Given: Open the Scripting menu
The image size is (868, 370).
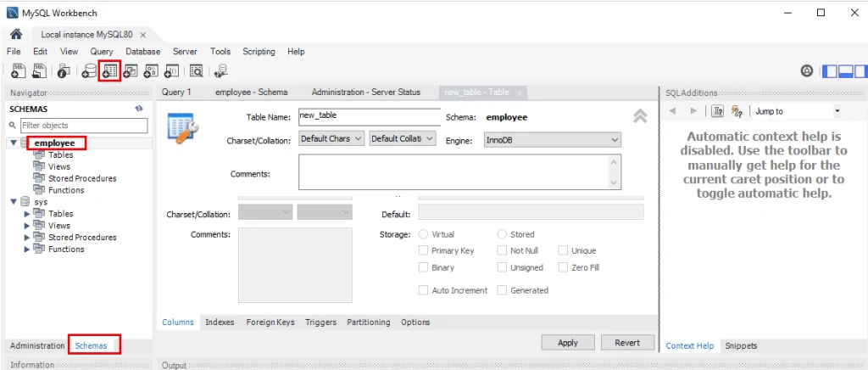Looking at the screenshot, I should (x=259, y=52).
